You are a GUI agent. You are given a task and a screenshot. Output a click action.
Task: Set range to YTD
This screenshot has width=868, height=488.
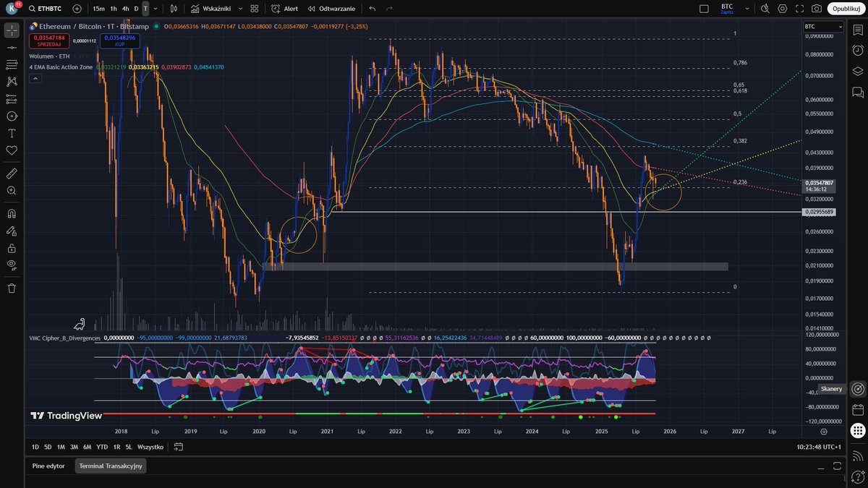(x=102, y=447)
